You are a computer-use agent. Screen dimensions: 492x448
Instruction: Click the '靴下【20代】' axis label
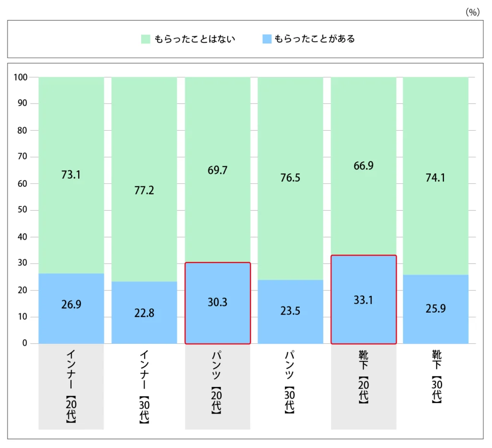tap(363, 376)
